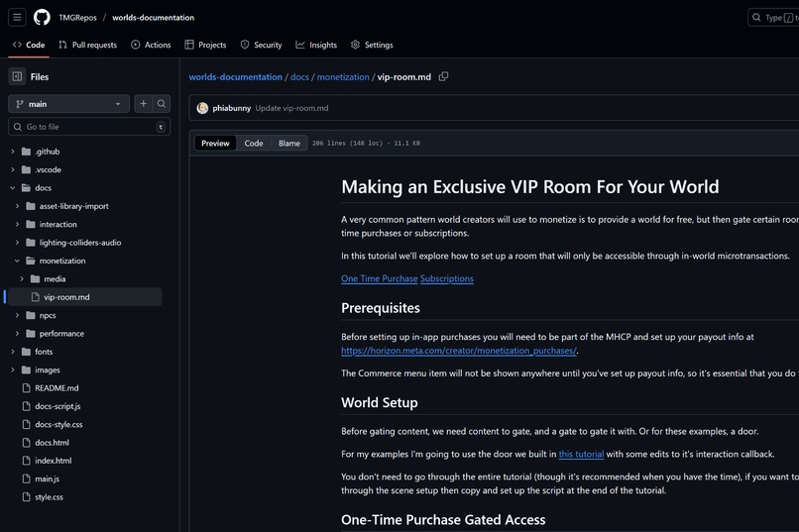Navigate to docs breadcrumb link
Viewport: 799px width, 532px height.
coord(299,77)
